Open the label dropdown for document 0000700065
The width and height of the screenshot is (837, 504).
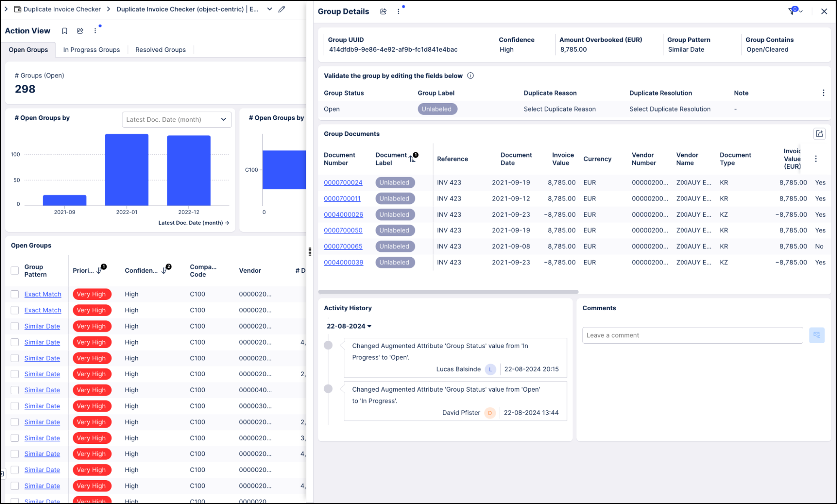[x=395, y=246]
